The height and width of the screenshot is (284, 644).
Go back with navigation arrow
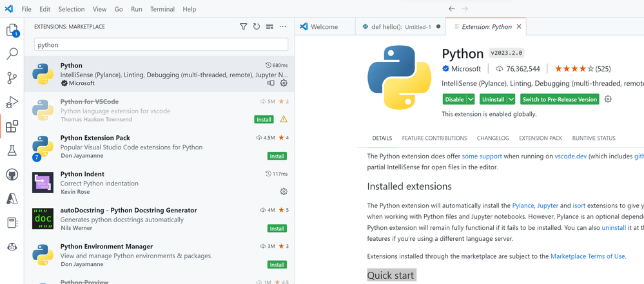[x=451, y=8]
